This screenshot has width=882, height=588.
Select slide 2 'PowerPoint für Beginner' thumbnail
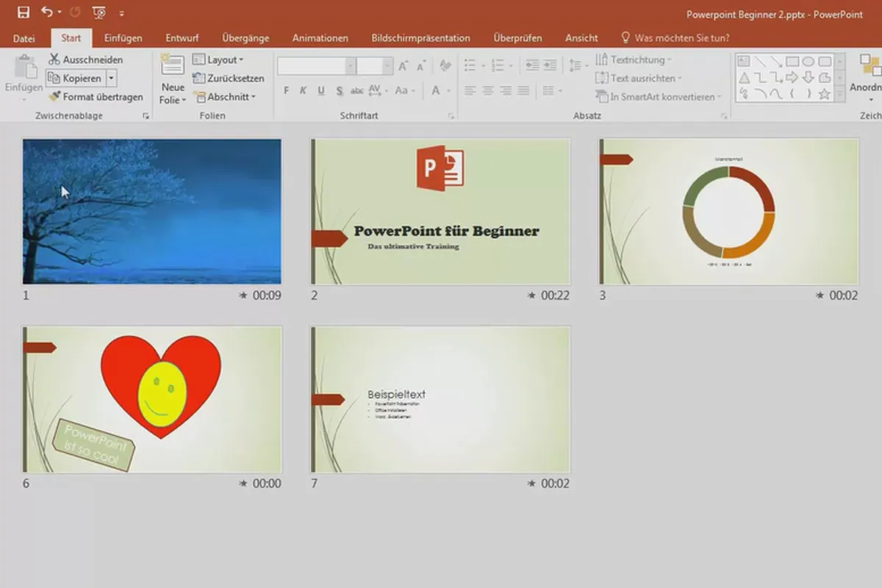pos(440,212)
